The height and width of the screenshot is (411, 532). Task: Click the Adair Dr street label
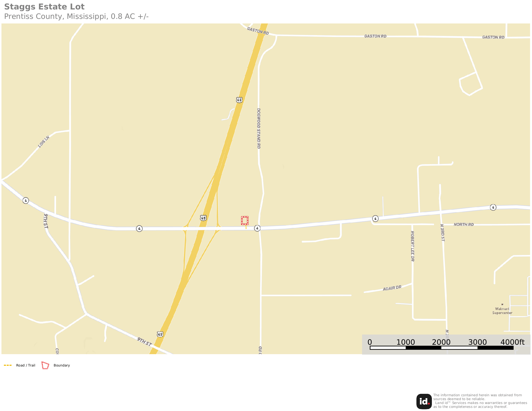[392, 288]
